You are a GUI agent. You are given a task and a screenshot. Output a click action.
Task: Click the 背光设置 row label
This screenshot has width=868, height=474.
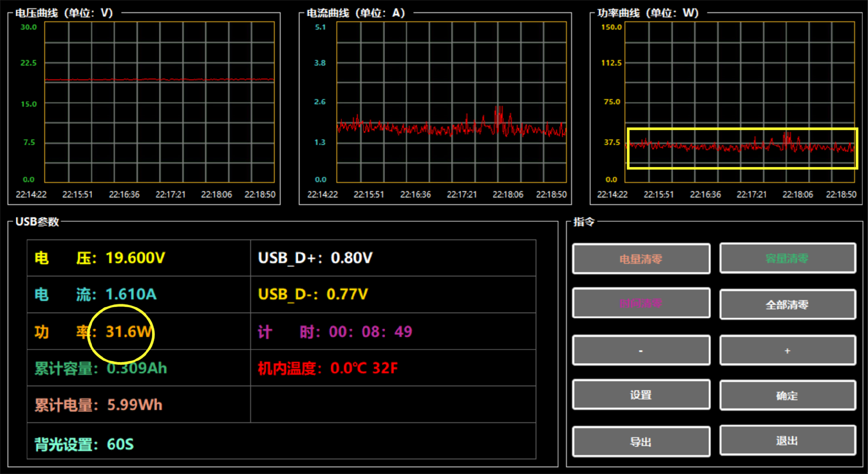coord(66,445)
